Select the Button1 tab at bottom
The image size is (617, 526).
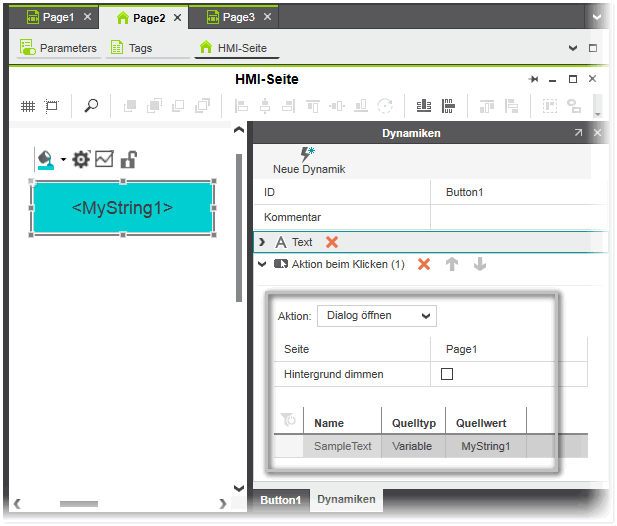pos(281,499)
